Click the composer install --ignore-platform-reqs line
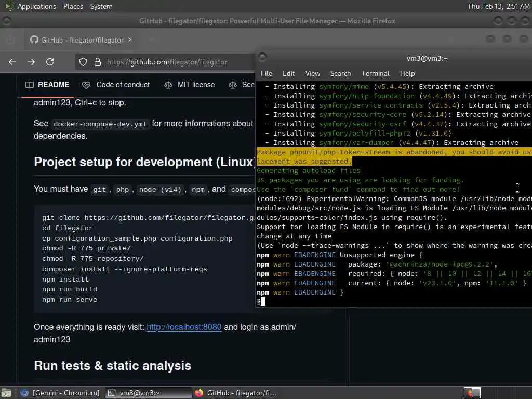Image resolution: width=532 pixels, height=399 pixels. 125,269
